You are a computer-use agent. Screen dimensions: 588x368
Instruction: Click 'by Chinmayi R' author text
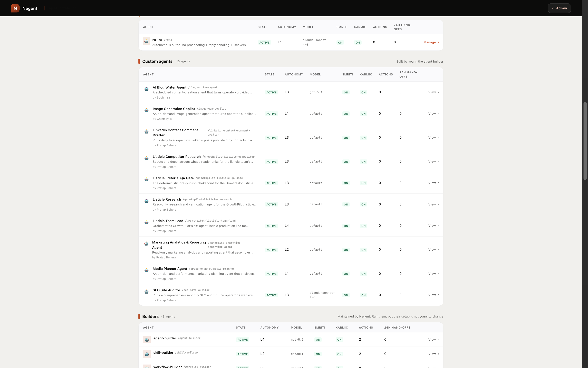tap(162, 119)
